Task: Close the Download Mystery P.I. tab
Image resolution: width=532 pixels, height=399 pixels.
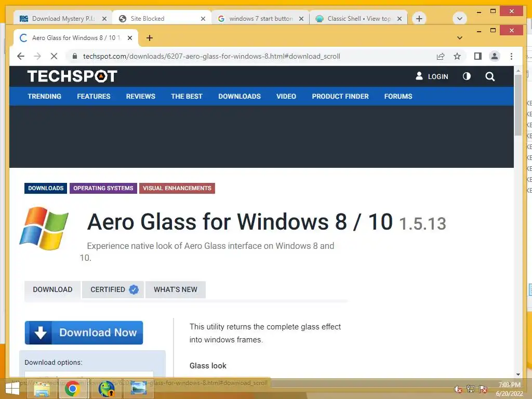Action: (104, 19)
